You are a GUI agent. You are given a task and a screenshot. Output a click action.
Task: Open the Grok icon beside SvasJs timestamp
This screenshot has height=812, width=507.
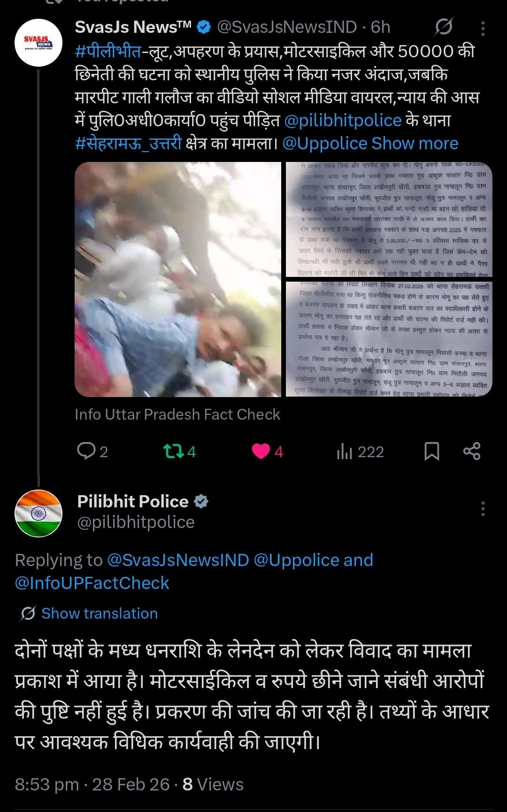coord(443,27)
